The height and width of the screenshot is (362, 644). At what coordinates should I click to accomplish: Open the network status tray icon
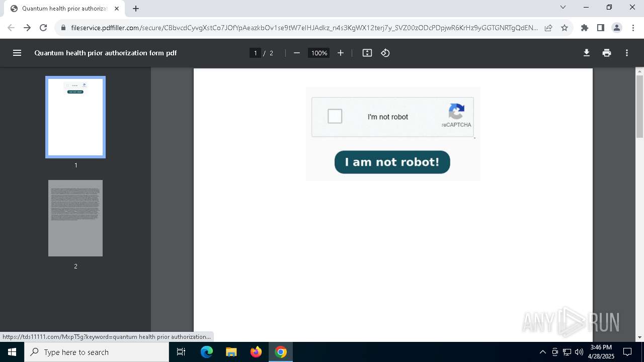point(567,352)
